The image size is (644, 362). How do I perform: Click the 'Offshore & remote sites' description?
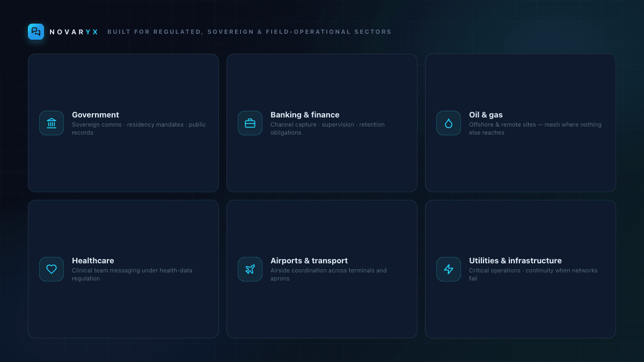tap(535, 129)
